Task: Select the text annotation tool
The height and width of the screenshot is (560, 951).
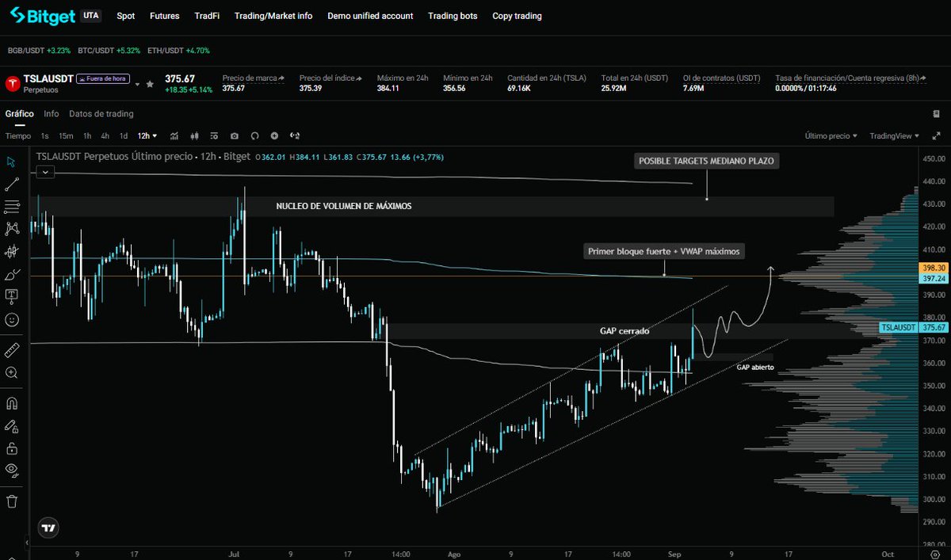Action: click(x=12, y=296)
